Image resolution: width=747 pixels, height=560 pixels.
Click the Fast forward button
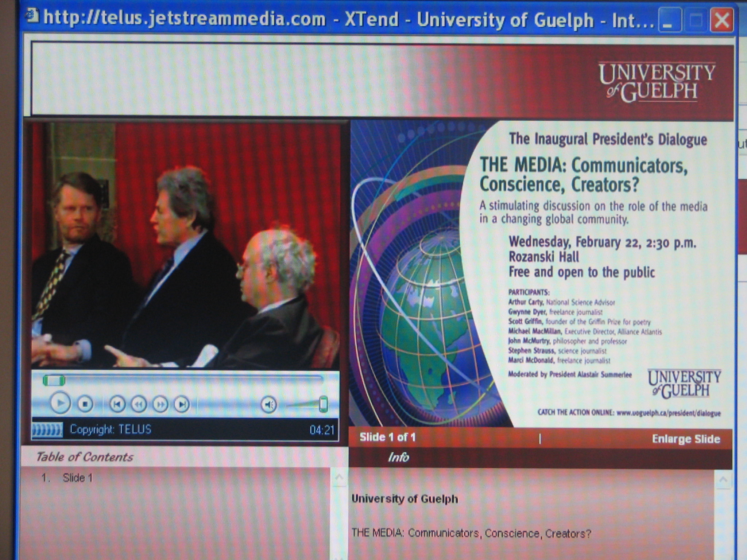tap(160, 404)
